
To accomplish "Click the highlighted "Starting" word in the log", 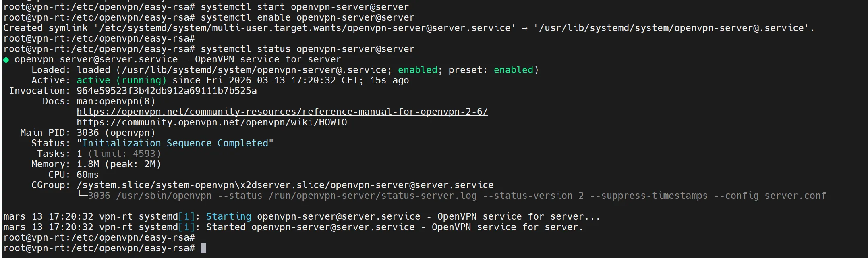I will click(x=228, y=217).
